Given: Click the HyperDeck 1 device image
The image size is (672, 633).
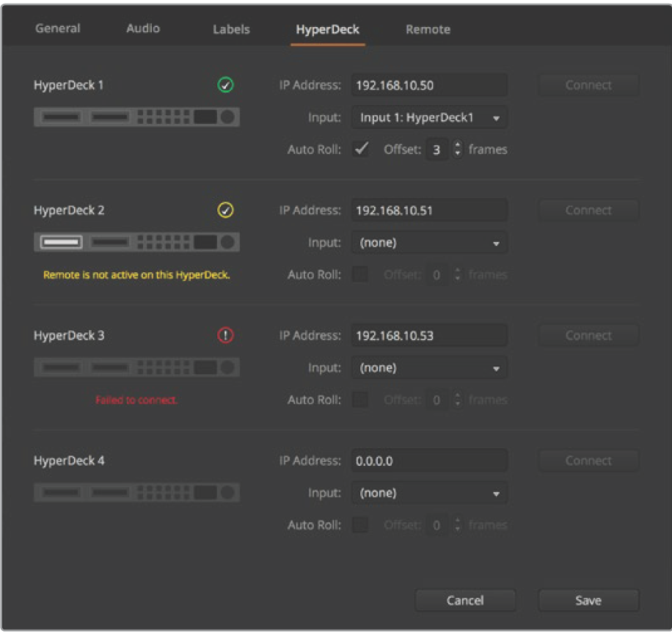Looking at the screenshot, I should point(136,117).
